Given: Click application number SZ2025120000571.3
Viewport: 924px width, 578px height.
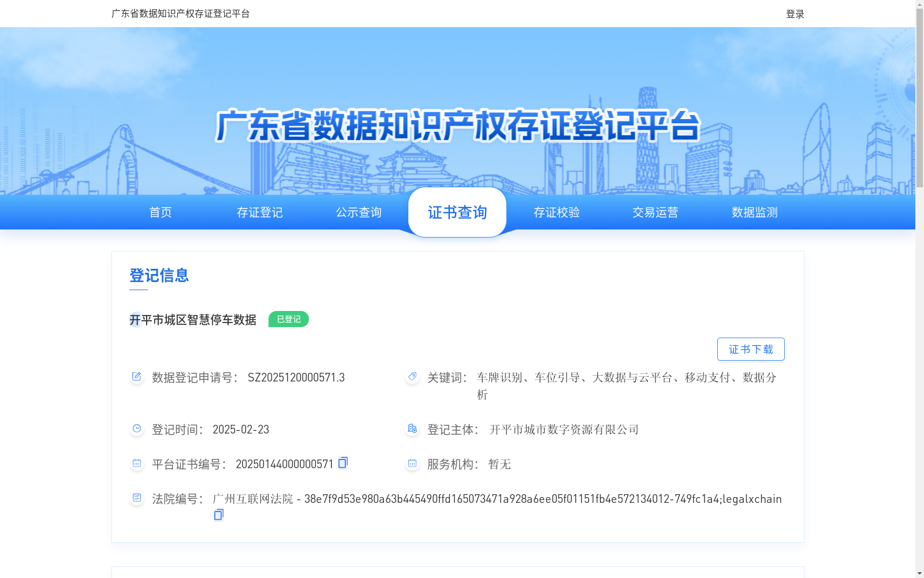Looking at the screenshot, I should click(x=296, y=377).
